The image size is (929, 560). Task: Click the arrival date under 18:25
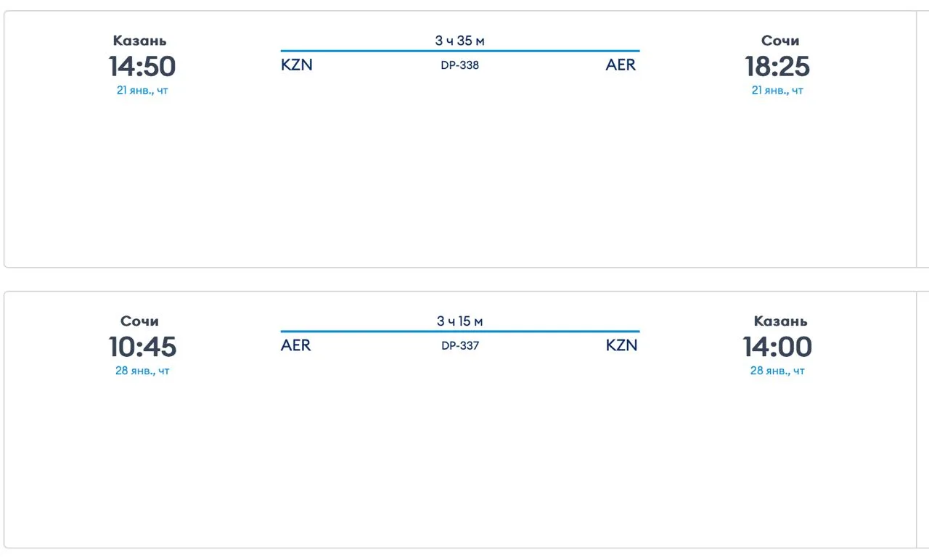tap(777, 91)
